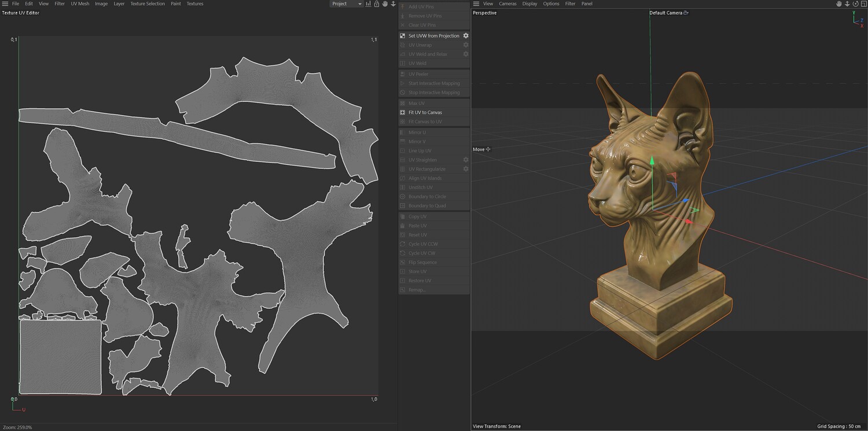Screen dimensions: 868x431
Task: Select the viewport orbit rotate icon
Action: (854, 3)
